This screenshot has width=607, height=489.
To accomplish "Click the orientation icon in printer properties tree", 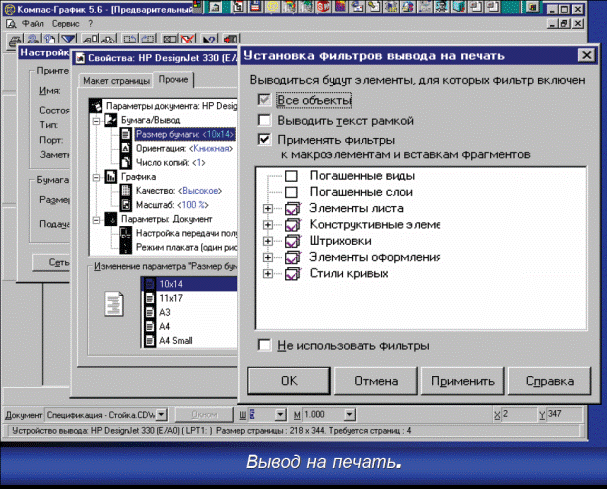I will [x=125, y=148].
